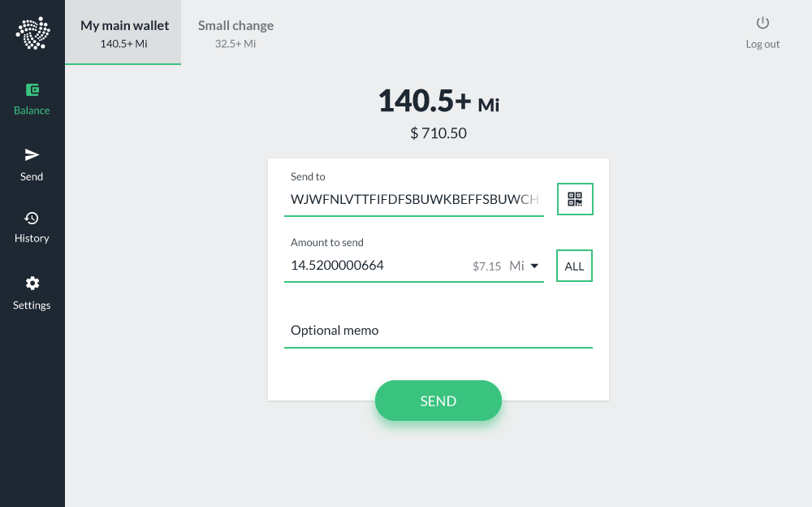Click the $ 710.50 balance value
812x507 pixels.
point(438,133)
